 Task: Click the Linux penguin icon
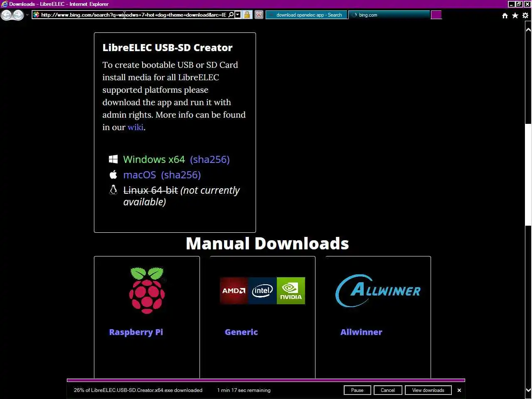pyautogui.click(x=113, y=190)
